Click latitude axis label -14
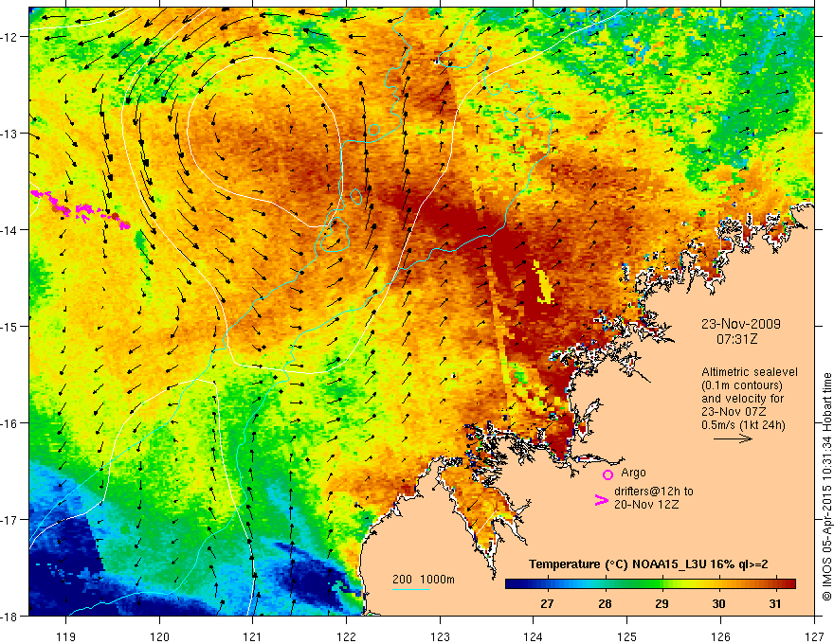This screenshot has width=834, height=644. pyautogui.click(x=9, y=230)
